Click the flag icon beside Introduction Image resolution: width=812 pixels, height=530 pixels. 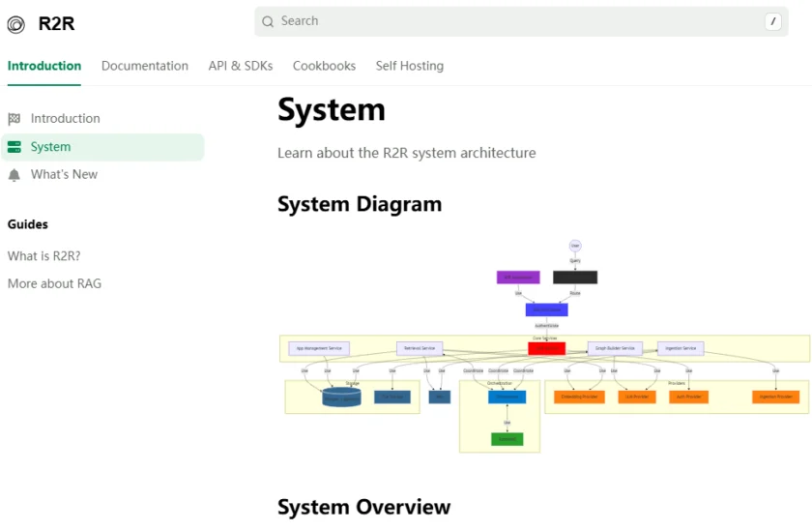click(14, 119)
